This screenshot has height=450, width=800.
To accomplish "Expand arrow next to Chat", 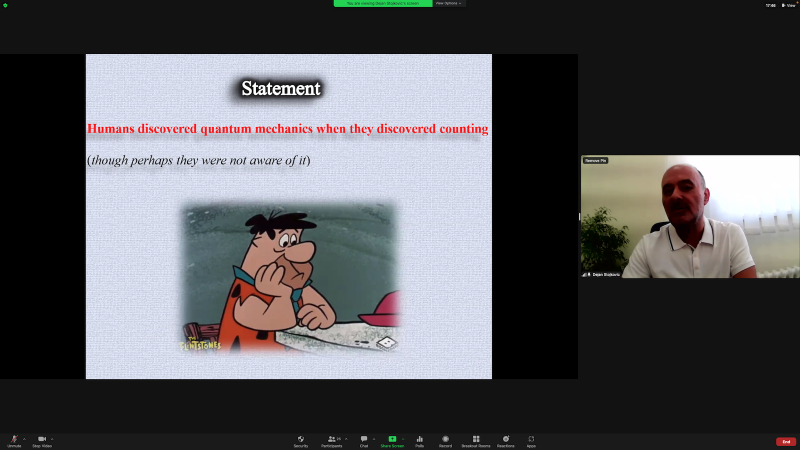I will 374,439.
